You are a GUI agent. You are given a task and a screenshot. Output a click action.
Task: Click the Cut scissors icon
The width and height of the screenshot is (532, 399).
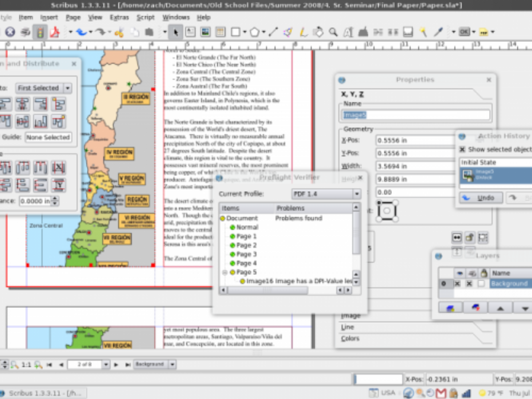[119, 32]
